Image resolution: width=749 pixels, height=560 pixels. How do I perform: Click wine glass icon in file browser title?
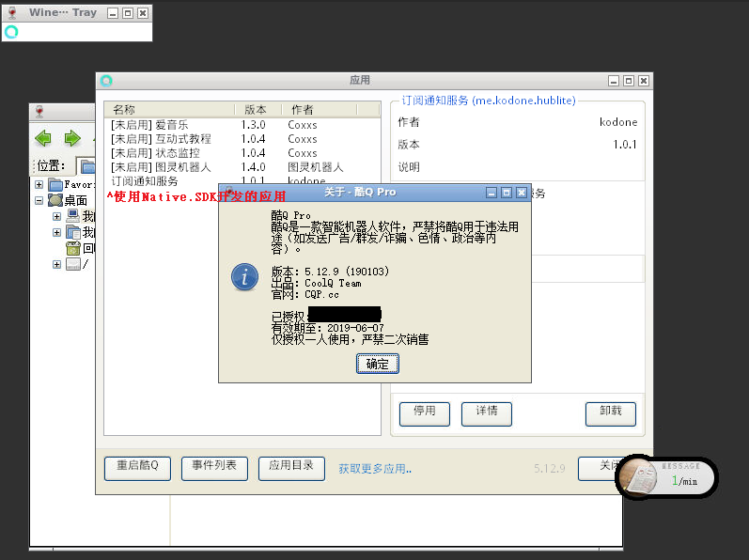(x=39, y=112)
